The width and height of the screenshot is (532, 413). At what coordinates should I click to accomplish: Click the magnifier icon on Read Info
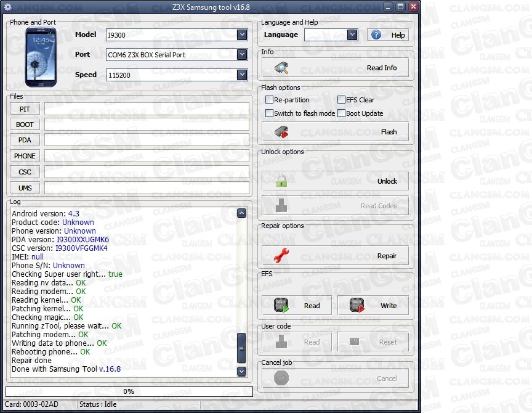pyautogui.click(x=281, y=68)
